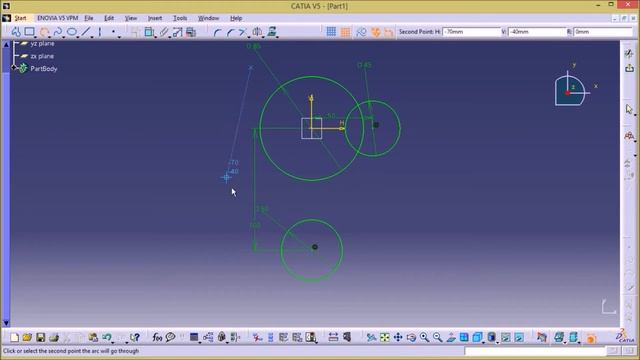Click the Exit Workbench icon
Viewport: 640px width, 360px height.
(629, 68)
